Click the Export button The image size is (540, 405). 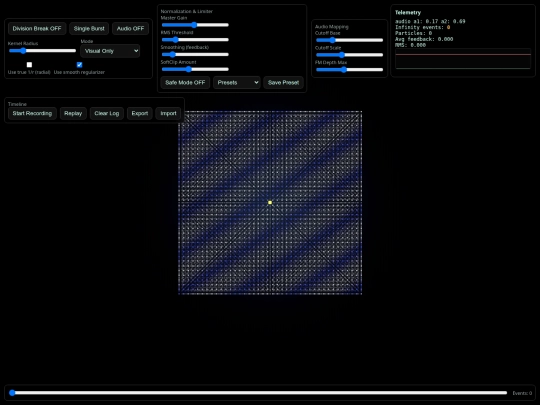point(139,113)
